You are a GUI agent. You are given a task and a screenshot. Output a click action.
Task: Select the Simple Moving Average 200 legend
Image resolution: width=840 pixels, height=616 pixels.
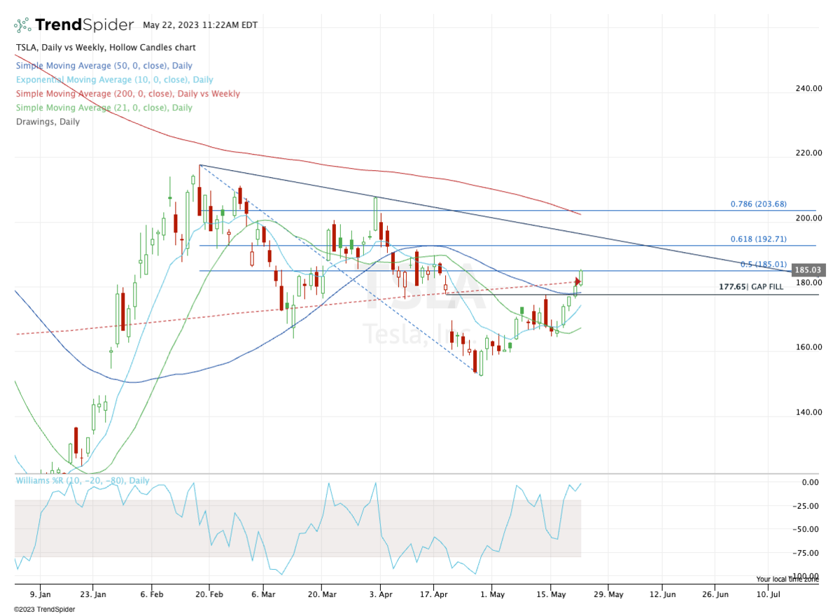pyautogui.click(x=127, y=94)
